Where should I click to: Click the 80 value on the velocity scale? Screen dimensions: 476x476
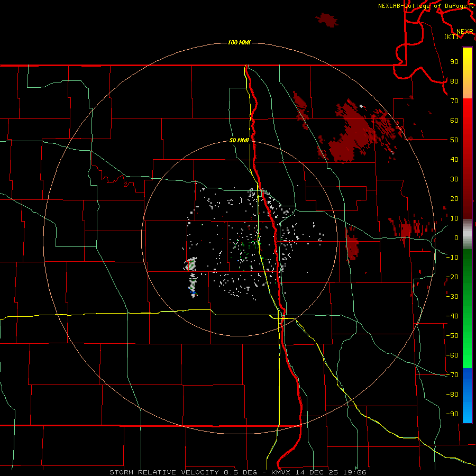(x=454, y=81)
